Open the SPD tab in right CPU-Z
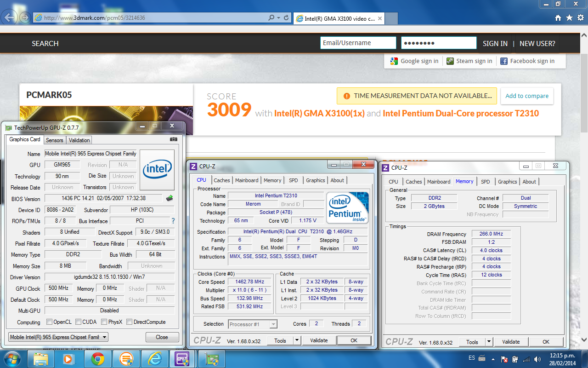Viewport: 588px width, 368px height. (x=485, y=182)
